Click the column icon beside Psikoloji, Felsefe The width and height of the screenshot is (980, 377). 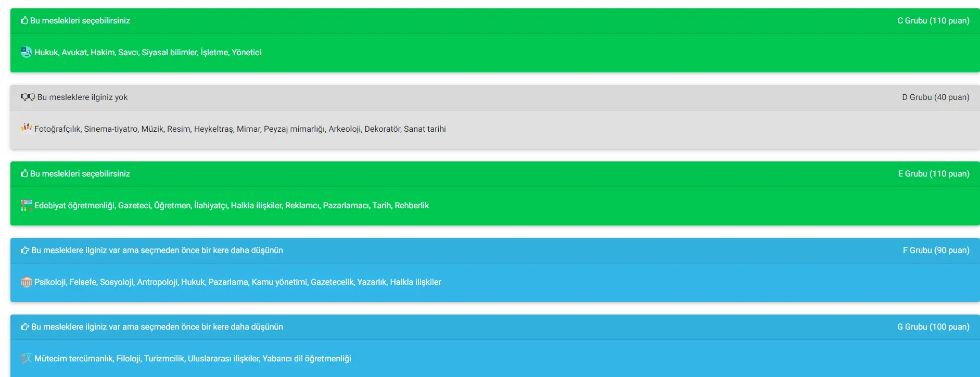[x=27, y=282]
